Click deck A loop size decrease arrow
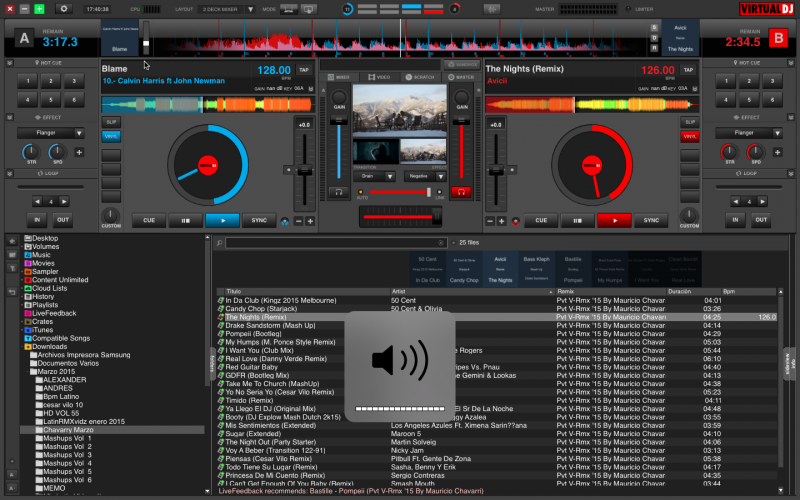Screen dimensions: 800x500 pos(37,202)
